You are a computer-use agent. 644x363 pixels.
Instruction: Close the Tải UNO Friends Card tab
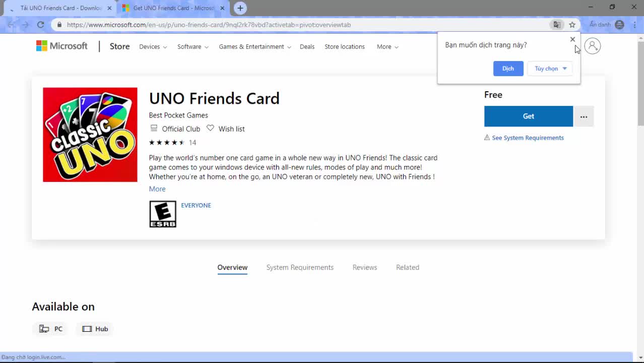(109, 8)
